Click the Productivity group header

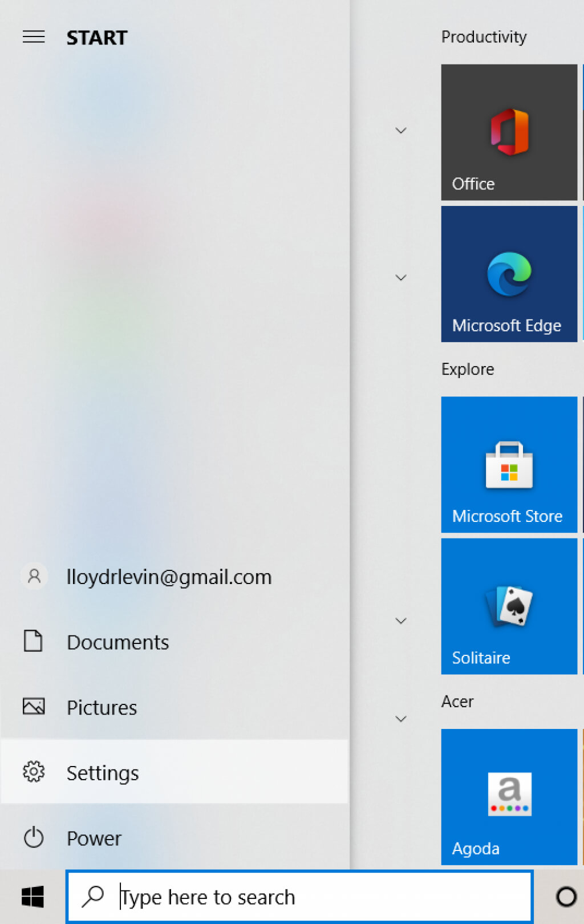click(484, 37)
